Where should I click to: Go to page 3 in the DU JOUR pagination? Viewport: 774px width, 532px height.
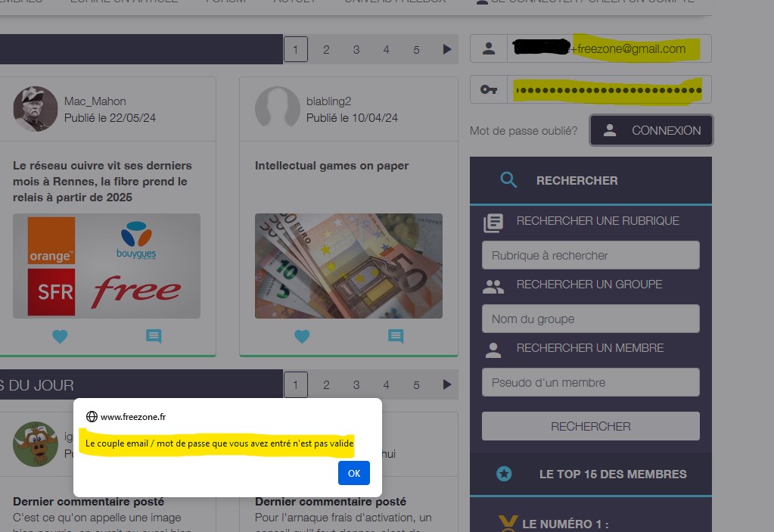click(356, 384)
